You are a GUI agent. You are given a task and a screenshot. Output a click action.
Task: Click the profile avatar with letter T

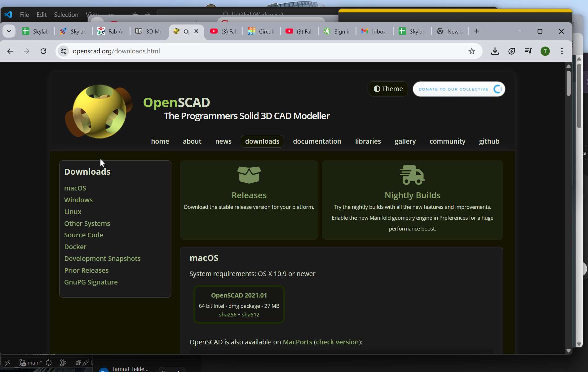tap(545, 51)
